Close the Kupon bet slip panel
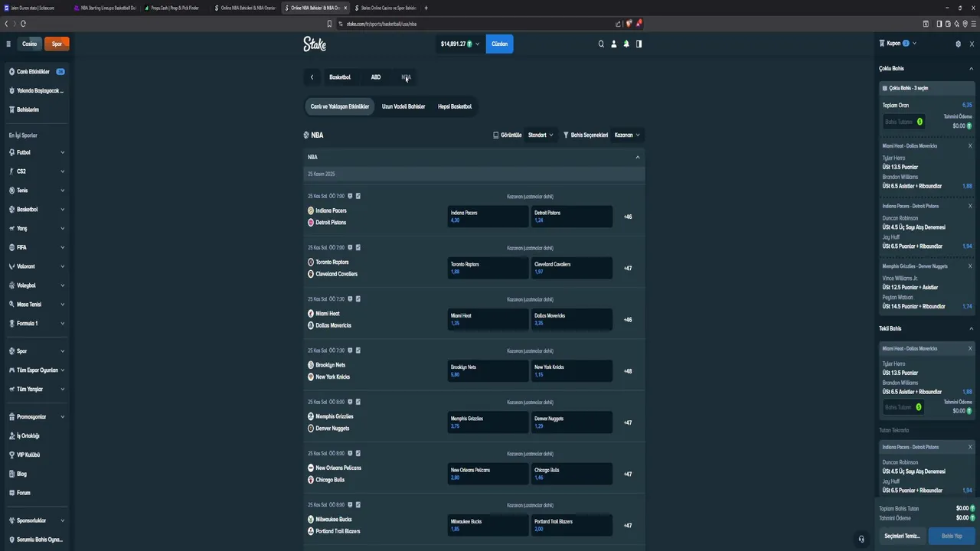 point(971,44)
